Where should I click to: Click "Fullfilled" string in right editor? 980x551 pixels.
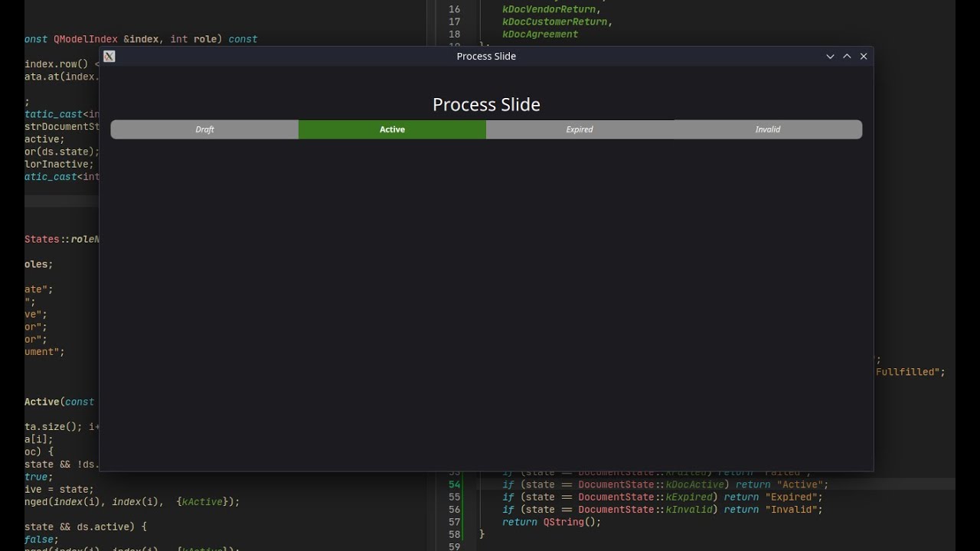[x=907, y=372]
